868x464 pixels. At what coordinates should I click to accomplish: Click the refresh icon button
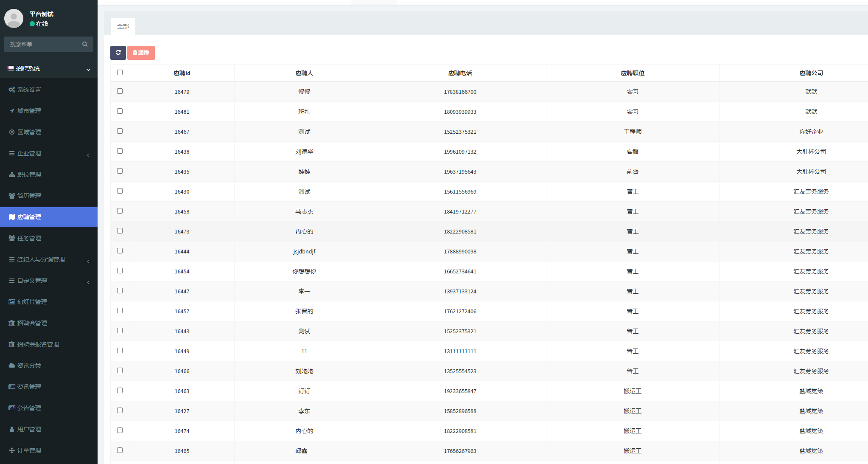point(118,53)
